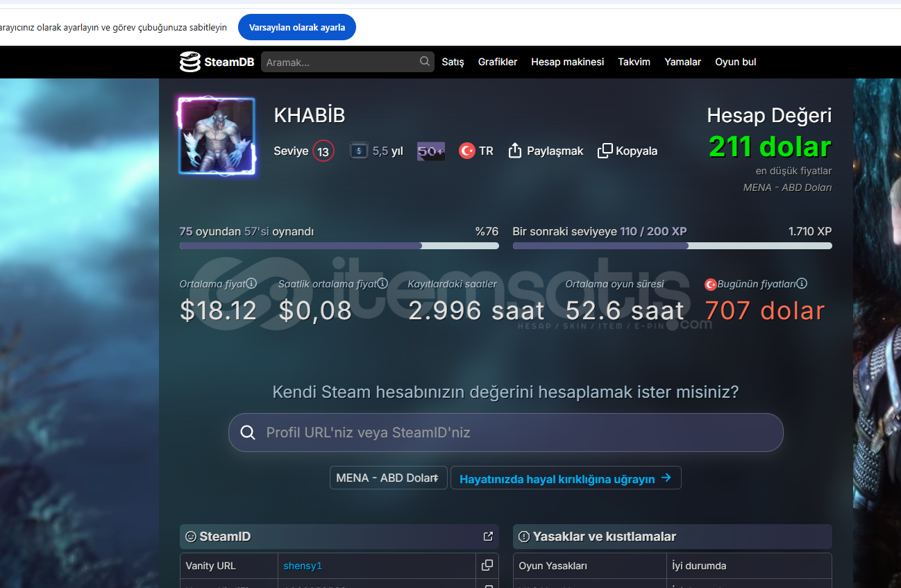Click the Kendi Steam hesabınızın değerini heading
Image resolution: width=901 pixels, height=588 pixels.
[x=505, y=392]
